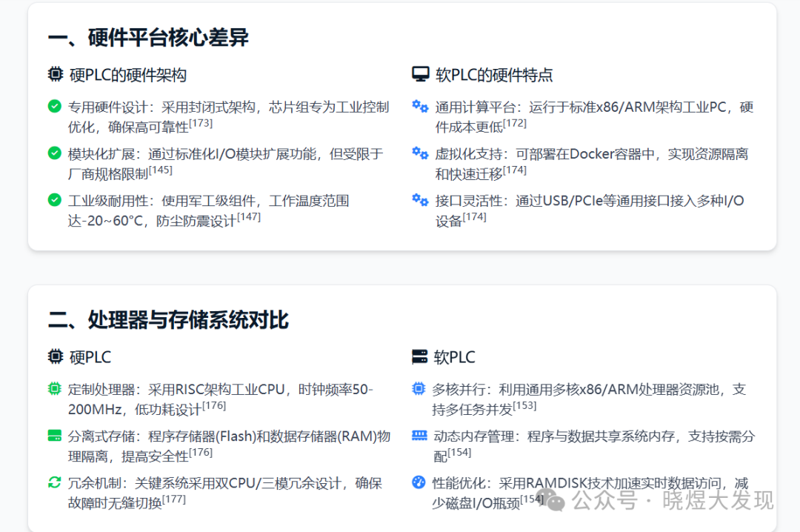The width and height of the screenshot is (800, 532).
Task: Open citation [177] after 故障时无缝切换
Action: click(x=174, y=500)
